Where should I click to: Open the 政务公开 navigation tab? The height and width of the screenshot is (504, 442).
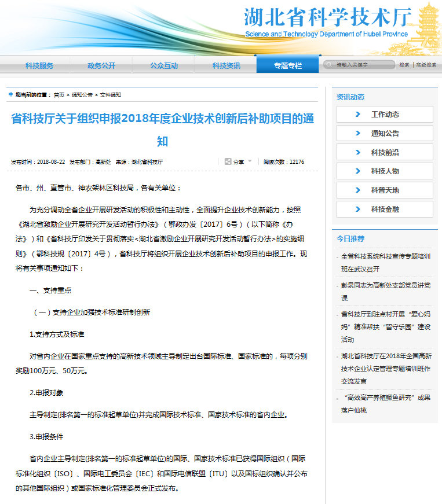coord(101,65)
